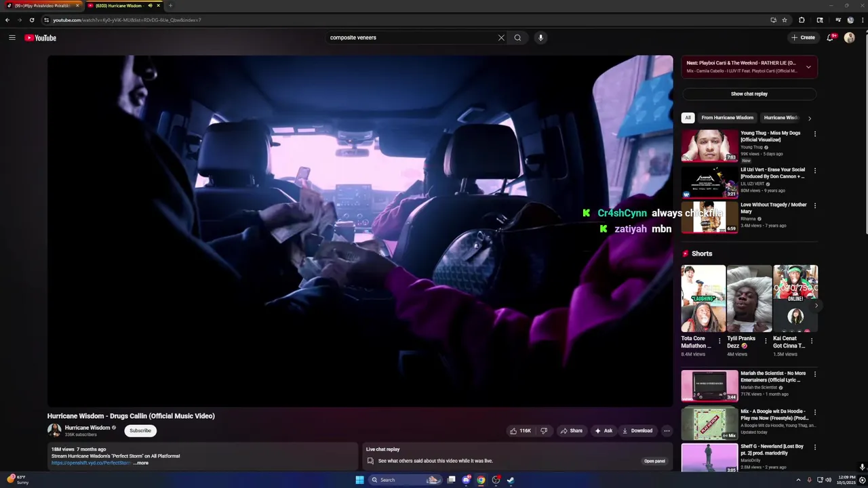Open Sheff G Neverland video thumbnail
The image size is (868, 488).
[x=709, y=458]
